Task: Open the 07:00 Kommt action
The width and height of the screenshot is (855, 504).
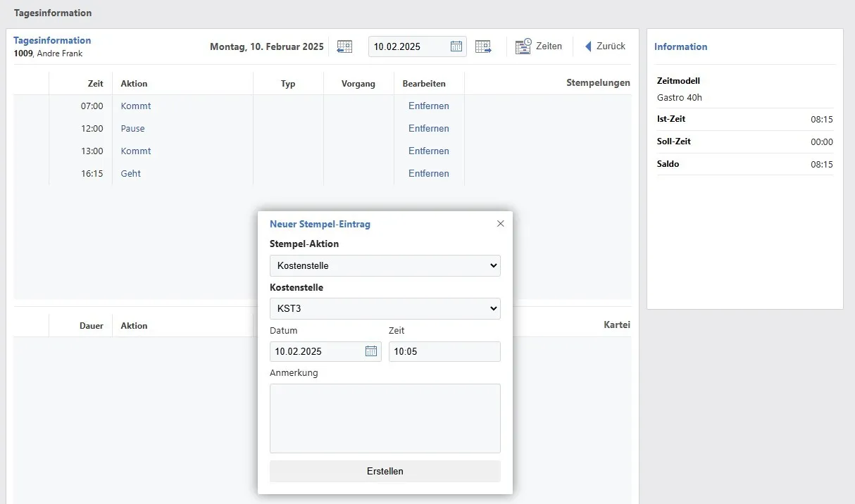Action: coord(136,106)
